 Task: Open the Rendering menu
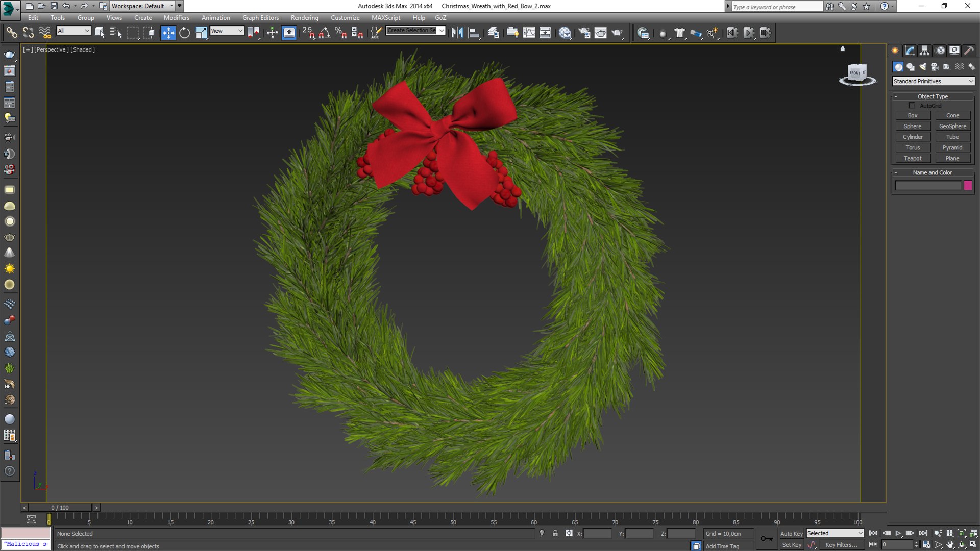coord(305,17)
